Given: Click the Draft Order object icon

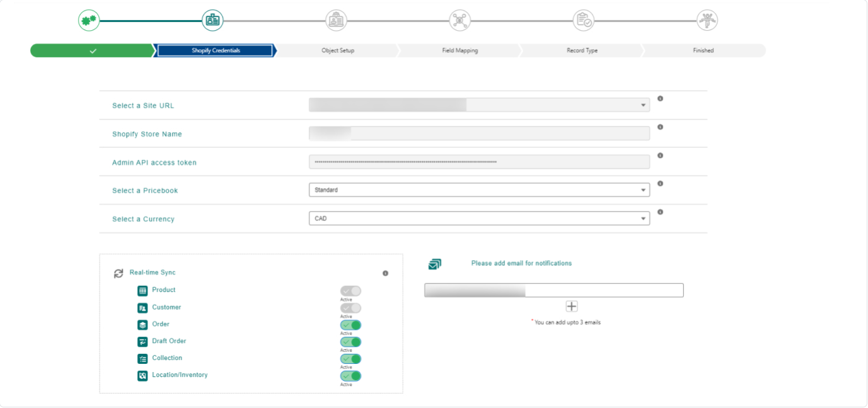Looking at the screenshot, I should pos(142,342).
